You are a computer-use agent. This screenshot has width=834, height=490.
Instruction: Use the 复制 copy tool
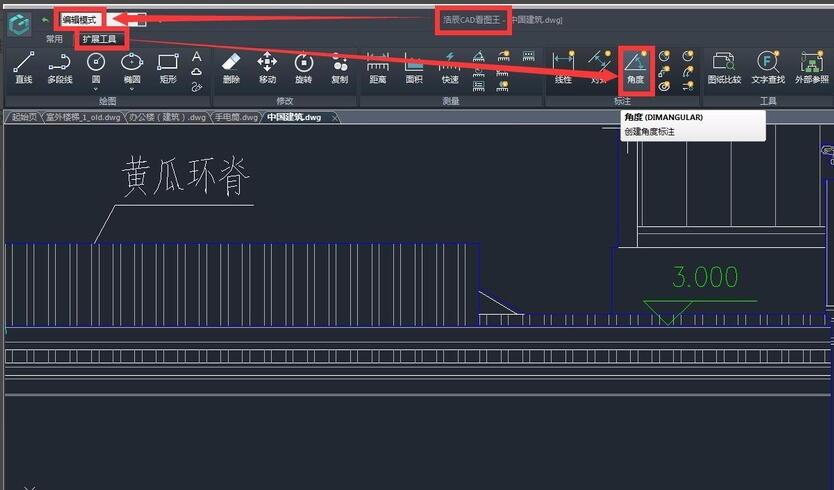tap(339, 67)
